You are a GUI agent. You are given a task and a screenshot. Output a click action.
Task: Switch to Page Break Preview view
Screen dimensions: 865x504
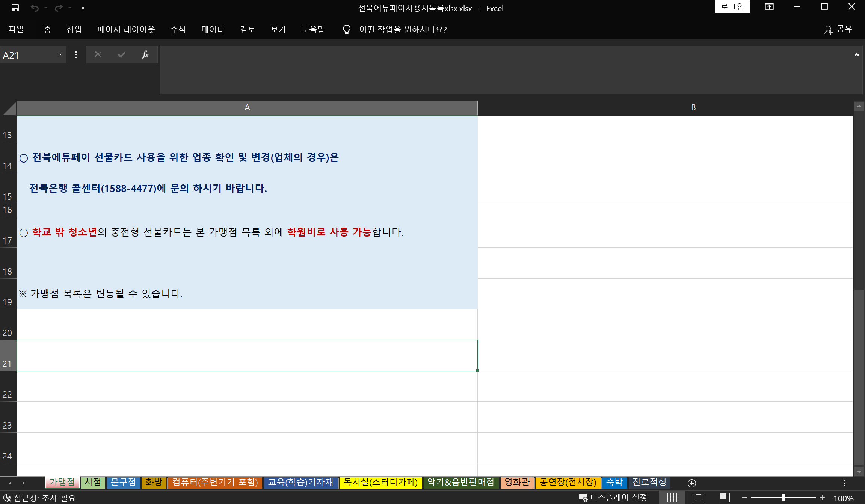(725, 498)
